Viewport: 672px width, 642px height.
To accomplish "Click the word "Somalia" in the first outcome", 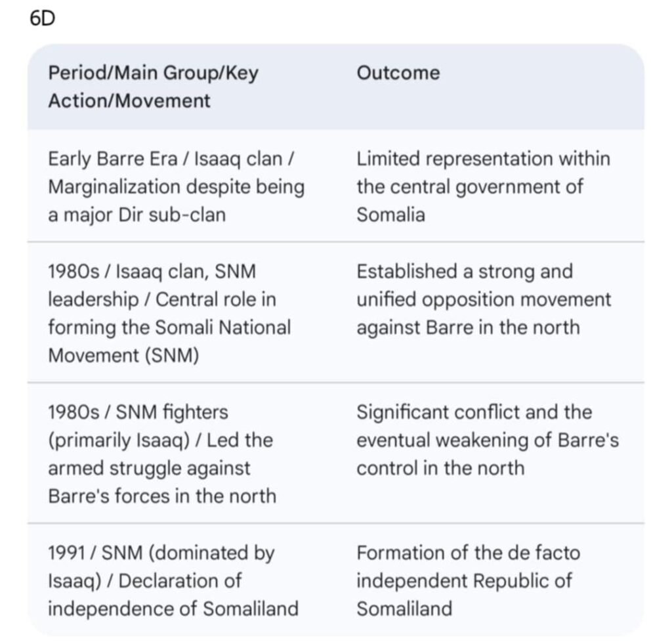I will [x=390, y=215].
